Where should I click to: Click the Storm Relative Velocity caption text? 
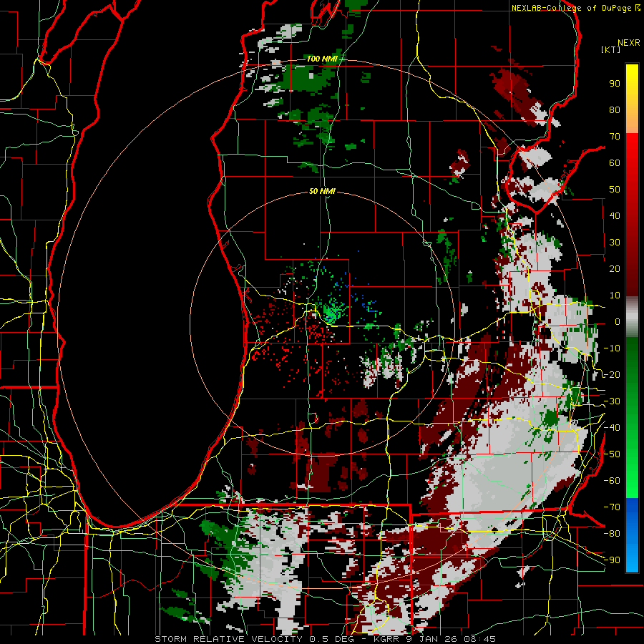click(325, 639)
